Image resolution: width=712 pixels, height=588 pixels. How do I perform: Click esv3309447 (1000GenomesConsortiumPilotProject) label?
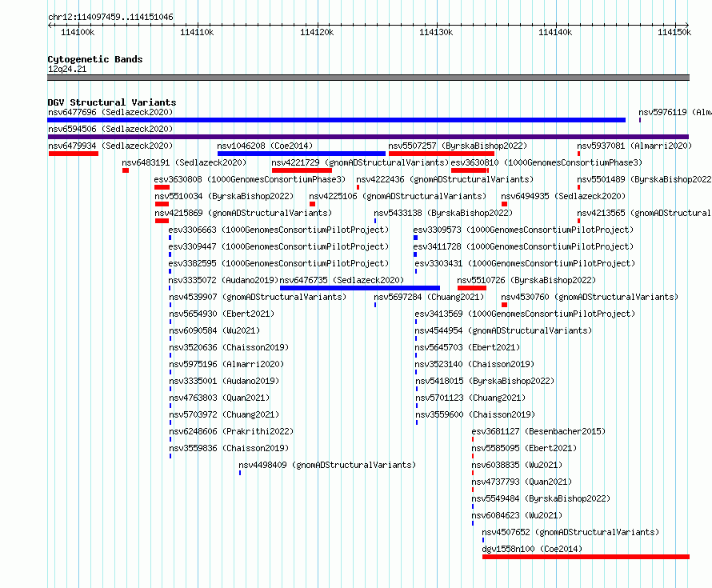[x=279, y=246]
